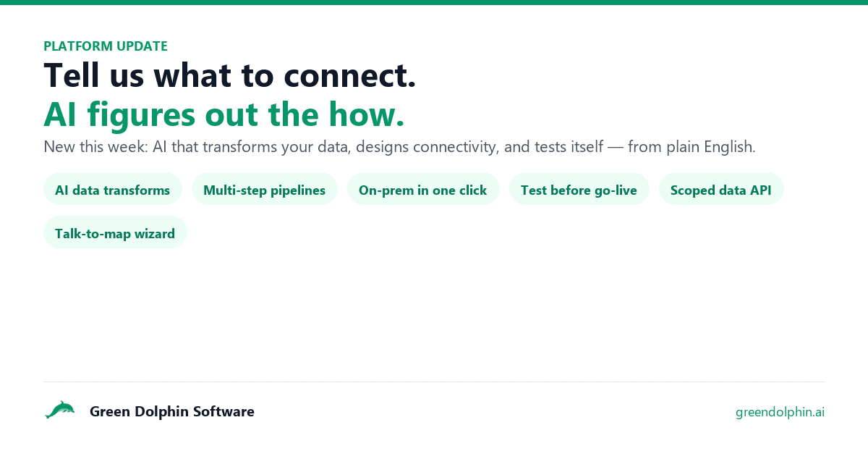
Task: Click the green dolphin logo icon
Action: [x=59, y=411]
